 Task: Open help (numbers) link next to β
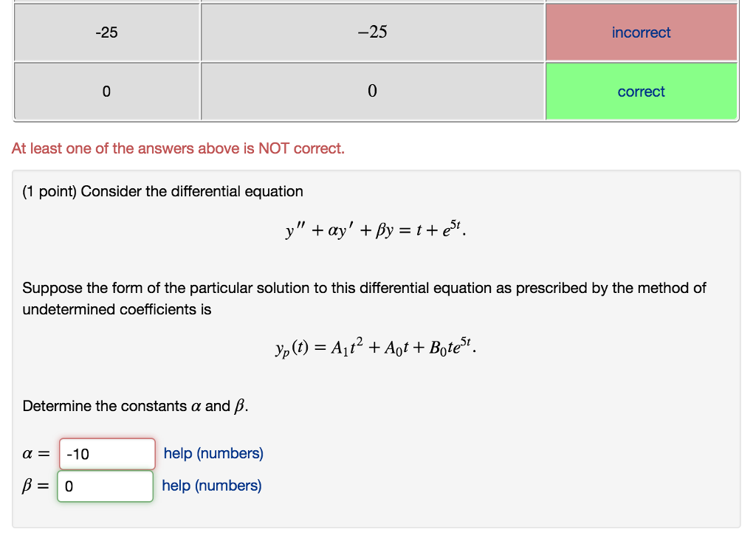click(x=212, y=485)
